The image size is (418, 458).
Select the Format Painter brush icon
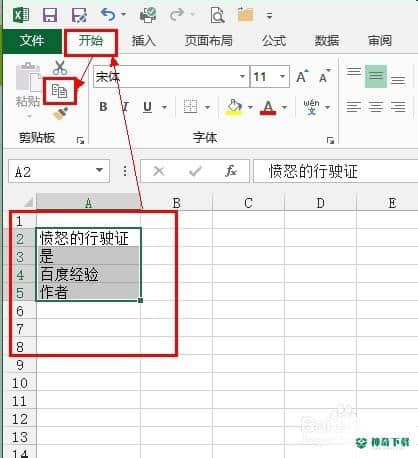point(61,114)
